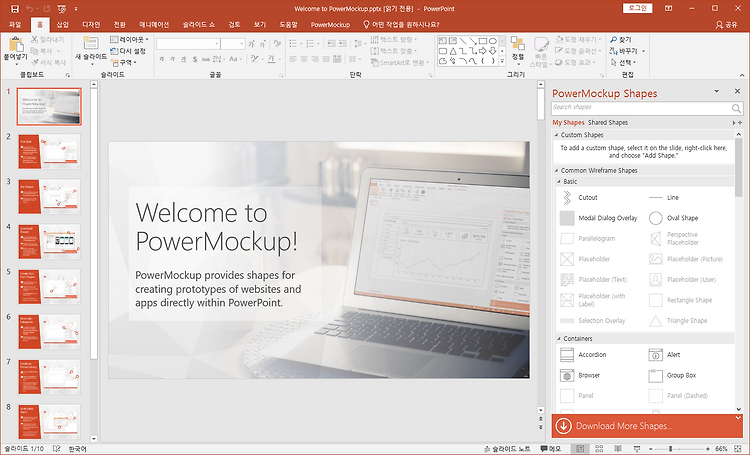Click the Reset slide button
This screenshot has width=750, height=455.
click(128, 51)
